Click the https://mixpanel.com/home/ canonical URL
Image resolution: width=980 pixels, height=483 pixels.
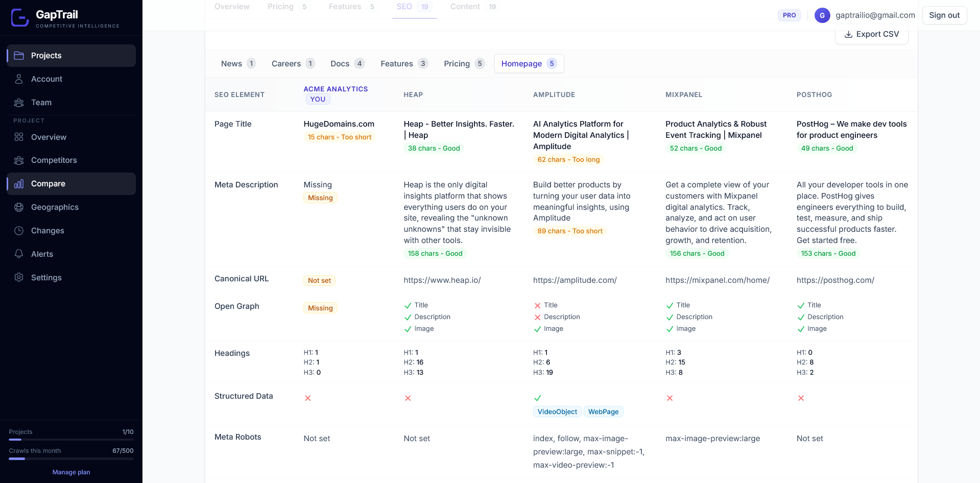click(718, 280)
